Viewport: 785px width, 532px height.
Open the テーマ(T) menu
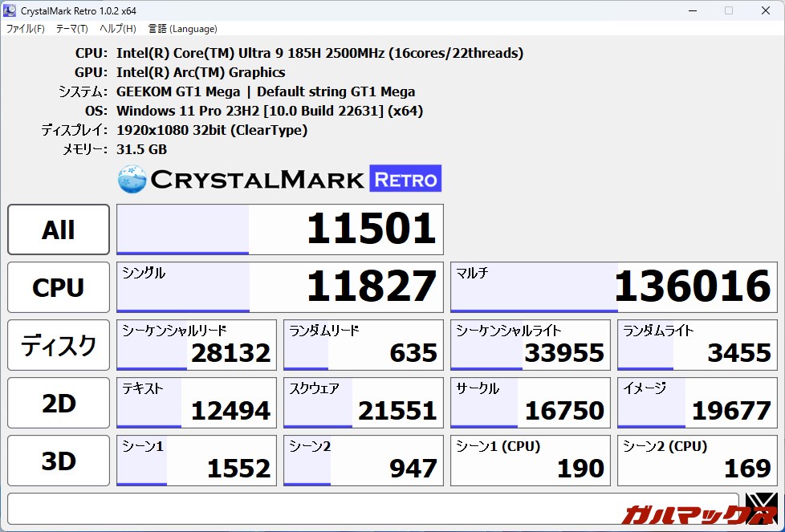(71, 29)
